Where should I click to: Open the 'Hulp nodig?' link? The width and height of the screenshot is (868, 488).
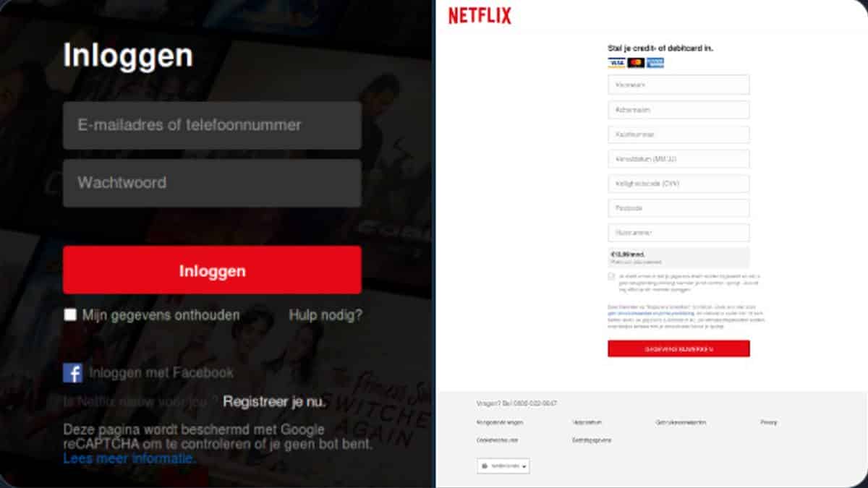pos(325,315)
